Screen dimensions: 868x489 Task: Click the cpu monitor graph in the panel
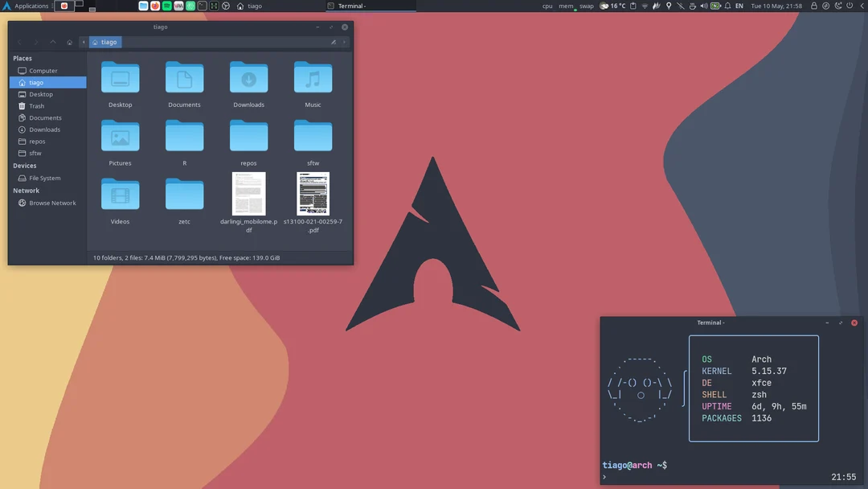547,6
